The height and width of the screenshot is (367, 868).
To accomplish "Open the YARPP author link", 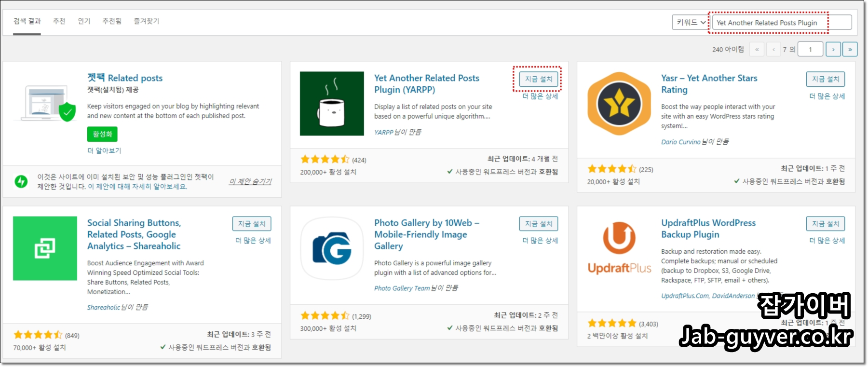I will 384,132.
